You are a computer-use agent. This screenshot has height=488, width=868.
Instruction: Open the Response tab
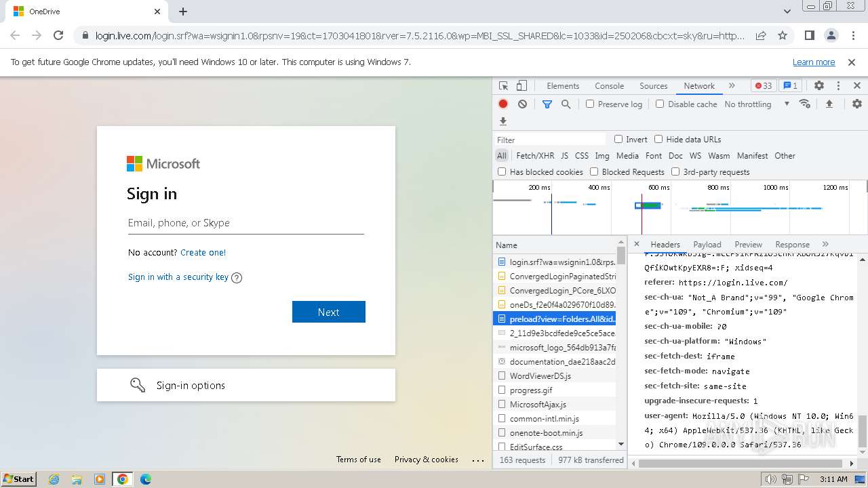point(792,245)
